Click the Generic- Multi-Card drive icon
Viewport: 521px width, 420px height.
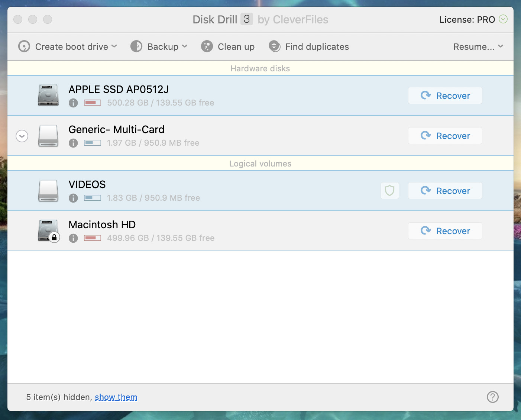point(48,136)
